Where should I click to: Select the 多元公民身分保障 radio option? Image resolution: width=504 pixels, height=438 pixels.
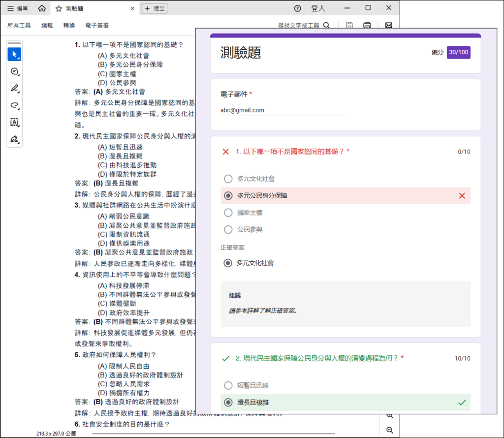click(228, 196)
